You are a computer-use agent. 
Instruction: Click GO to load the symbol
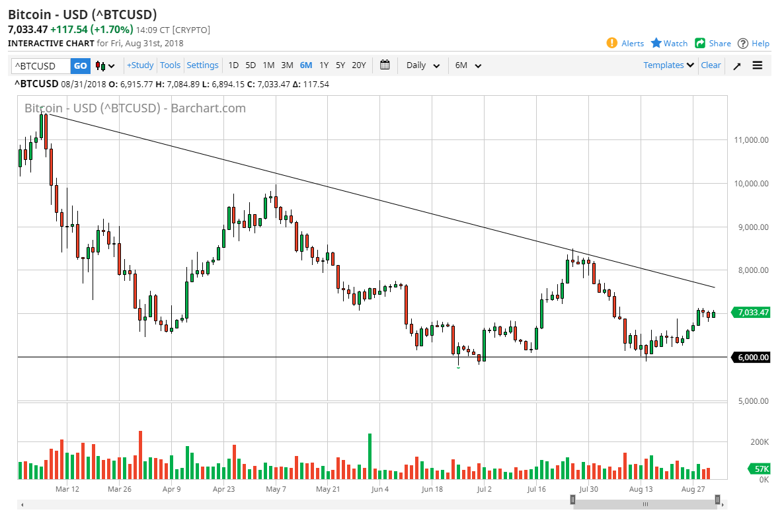coord(79,65)
